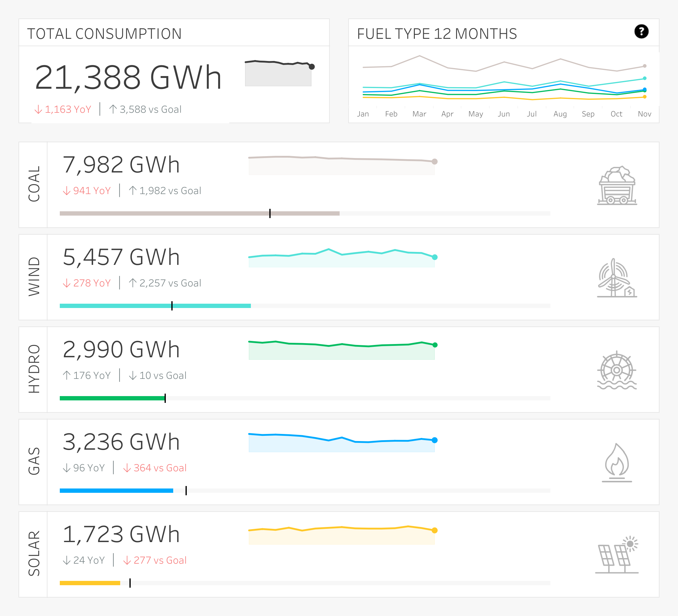
Task: Click the 2,990 GWh hydro value
Action: [x=121, y=350]
